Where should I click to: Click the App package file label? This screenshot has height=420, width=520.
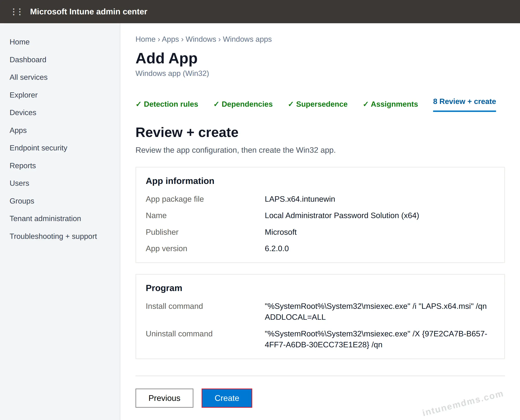pyautogui.click(x=175, y=199)
